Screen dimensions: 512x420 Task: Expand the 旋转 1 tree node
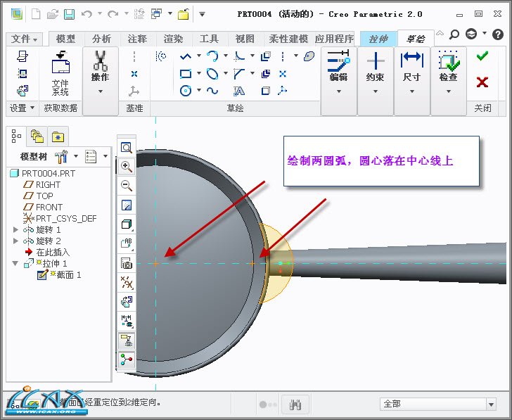point(15,229)
